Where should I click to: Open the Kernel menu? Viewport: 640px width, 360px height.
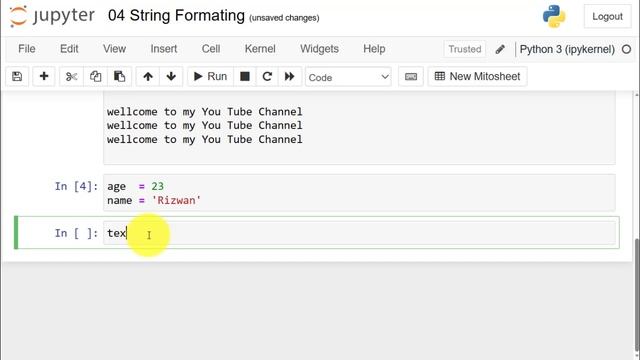pos(260,49)
